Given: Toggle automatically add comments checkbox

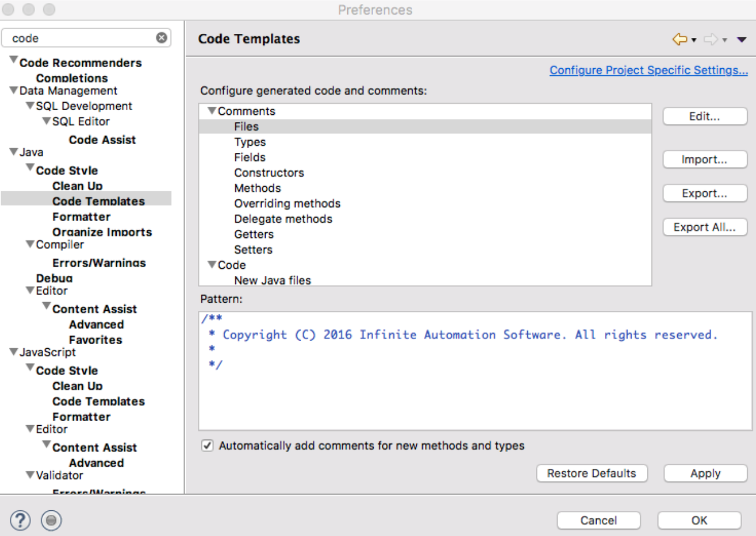Looking at the screenshot, I should pos(207,446).
